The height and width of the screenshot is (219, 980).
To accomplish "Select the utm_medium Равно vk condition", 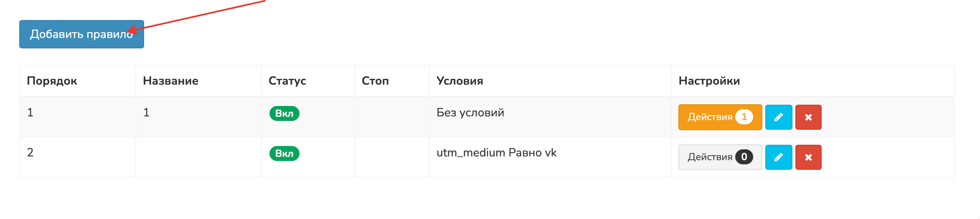I will pos(496,153).
